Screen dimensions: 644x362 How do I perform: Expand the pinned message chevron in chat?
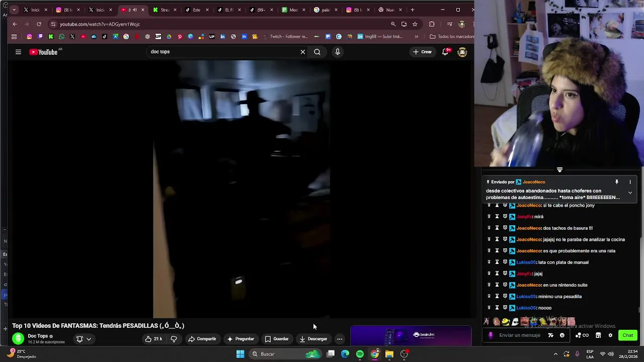coord(630,193)
